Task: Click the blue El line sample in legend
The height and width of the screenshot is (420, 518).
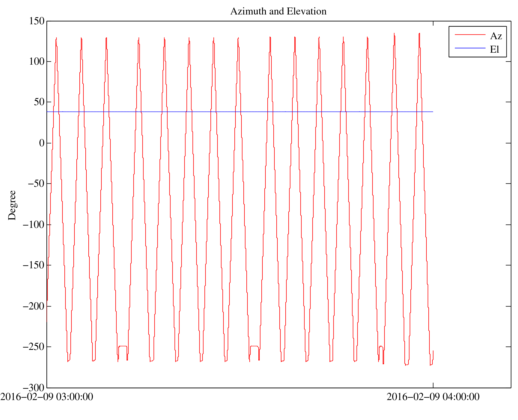Action: [x=470, y=48]
